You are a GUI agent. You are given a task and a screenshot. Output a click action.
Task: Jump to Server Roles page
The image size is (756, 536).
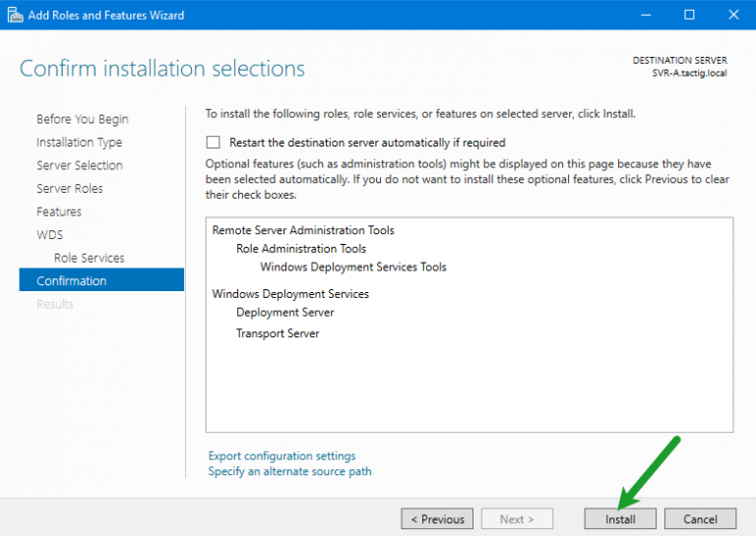[x=70, y=188]
